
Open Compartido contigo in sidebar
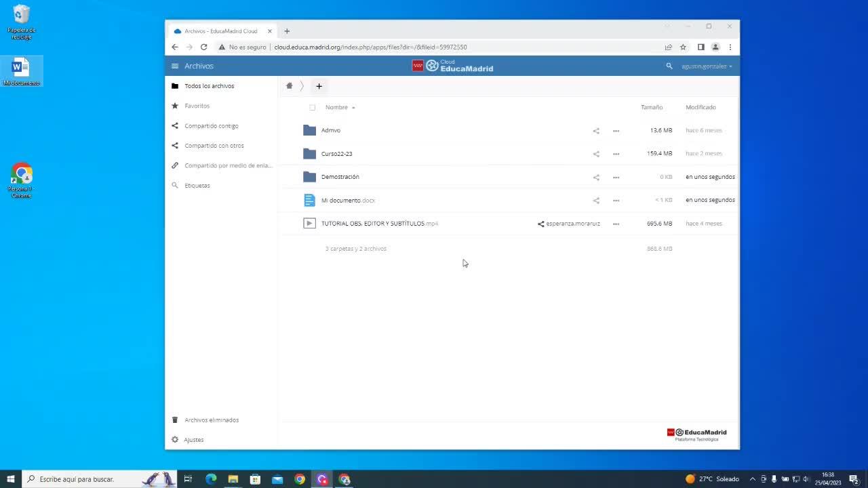(211, 126)
